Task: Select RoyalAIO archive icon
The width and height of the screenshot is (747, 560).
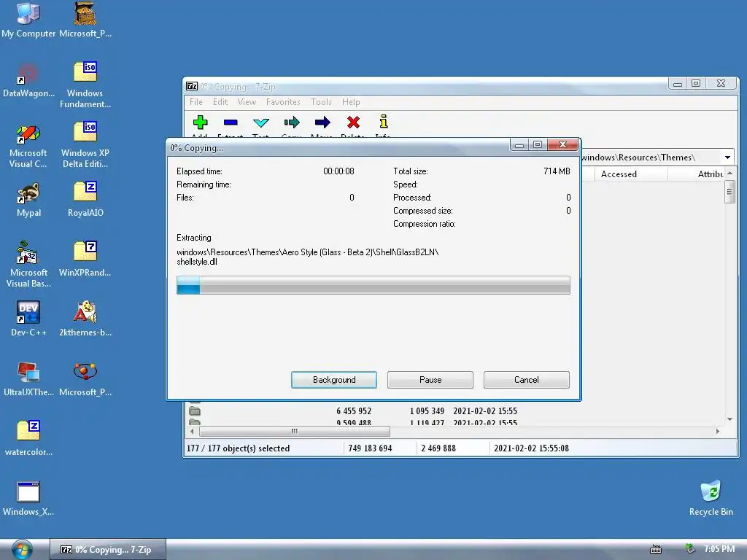Action: pos(85,199)
